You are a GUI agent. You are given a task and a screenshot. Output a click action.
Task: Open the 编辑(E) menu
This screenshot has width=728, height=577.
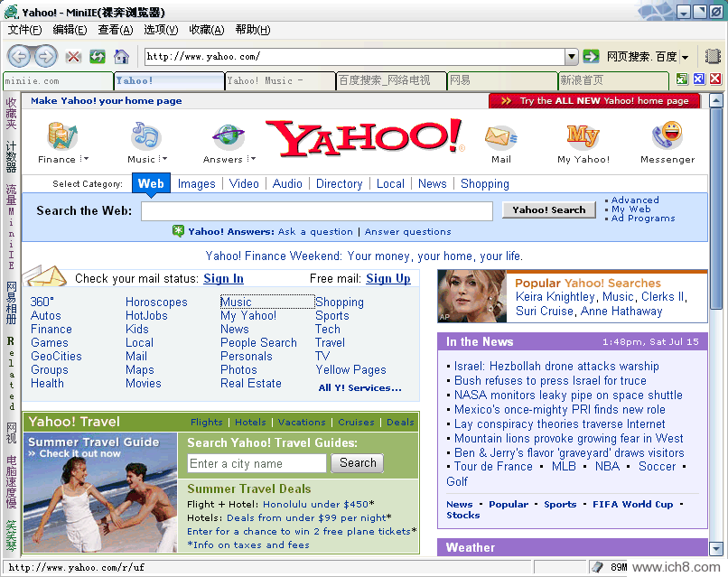point(70,30)
